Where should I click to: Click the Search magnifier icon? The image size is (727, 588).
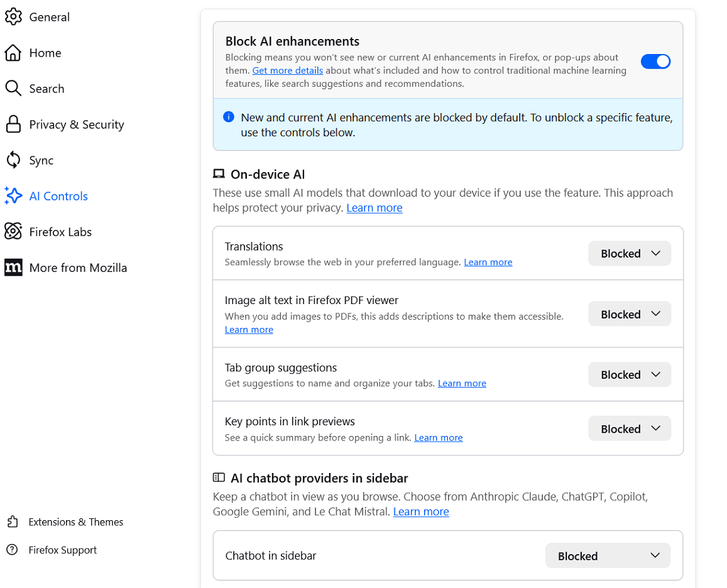[13, 89]
